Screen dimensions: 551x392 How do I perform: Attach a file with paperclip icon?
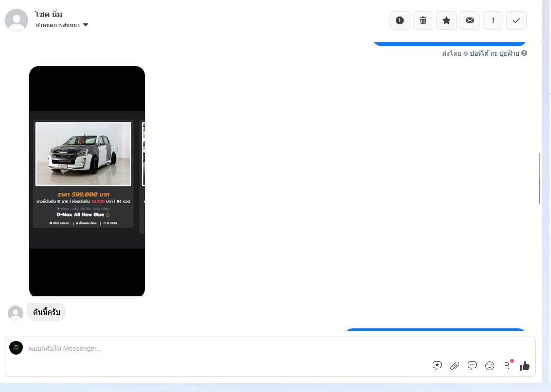(454, 366)
